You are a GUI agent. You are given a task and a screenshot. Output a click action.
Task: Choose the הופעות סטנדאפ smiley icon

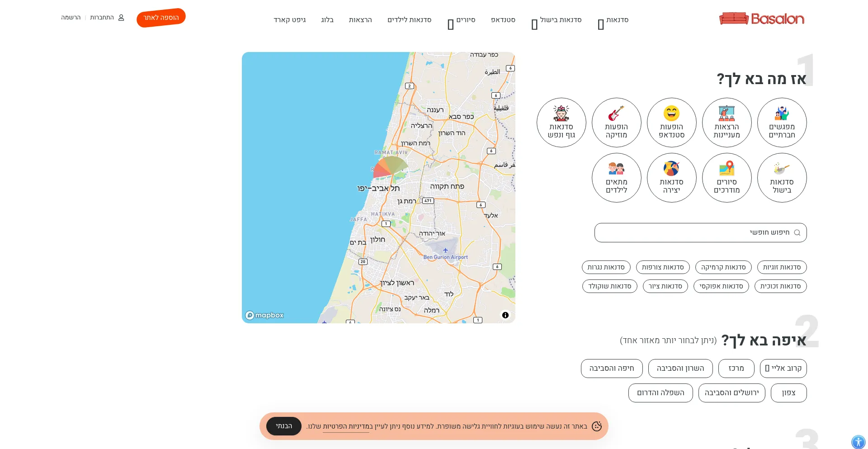671,123
